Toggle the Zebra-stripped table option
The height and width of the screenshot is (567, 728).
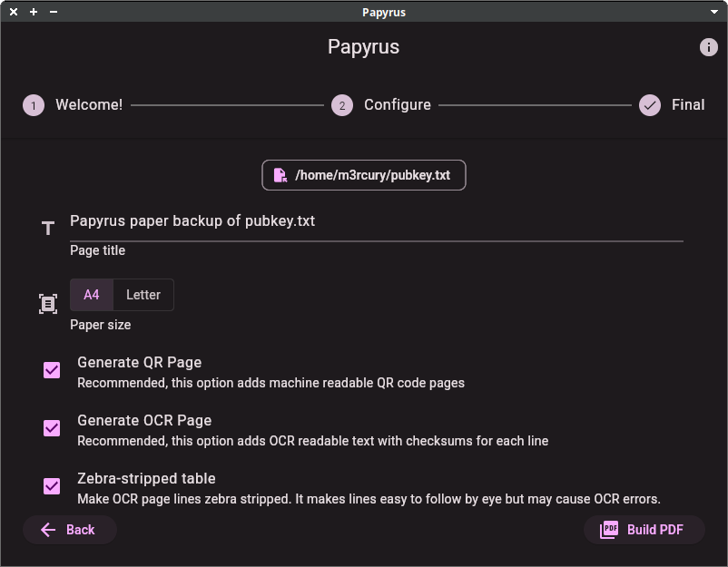point(51,486)
